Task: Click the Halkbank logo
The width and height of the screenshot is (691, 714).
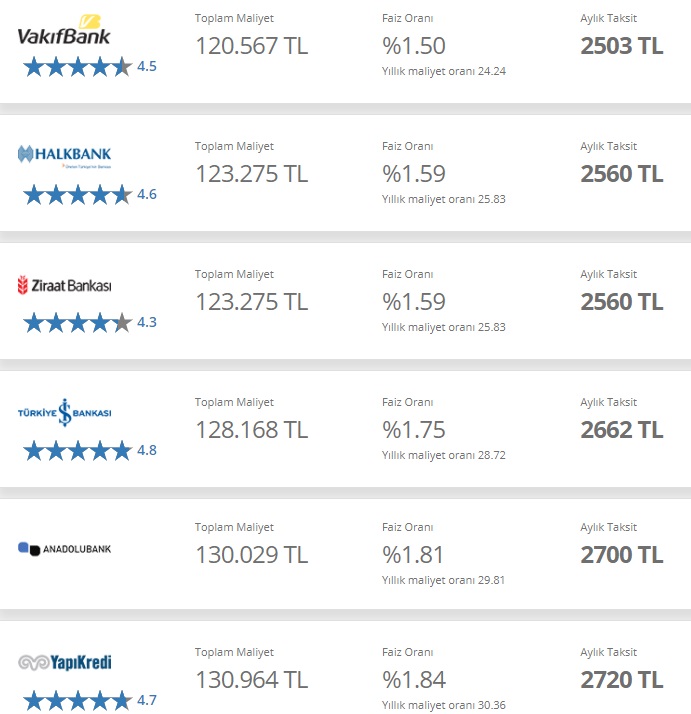Action: [x=64, y=155]
